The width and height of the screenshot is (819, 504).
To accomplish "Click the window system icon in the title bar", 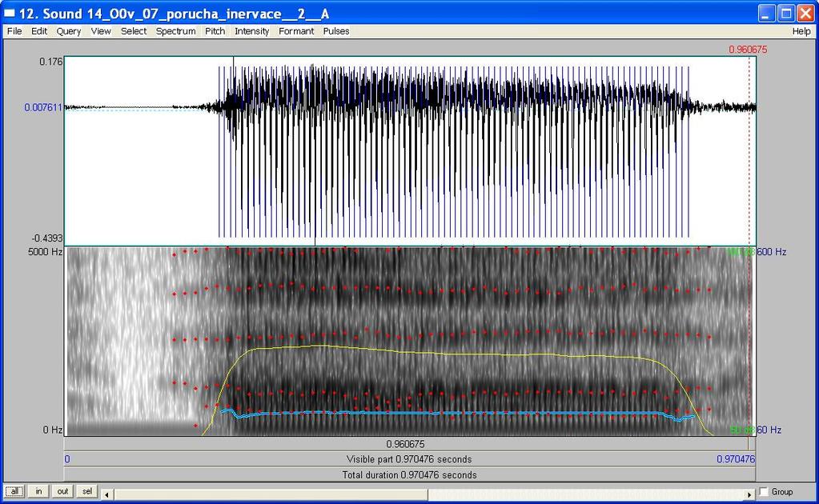I will pyautogui.click(x=10, y=13).
